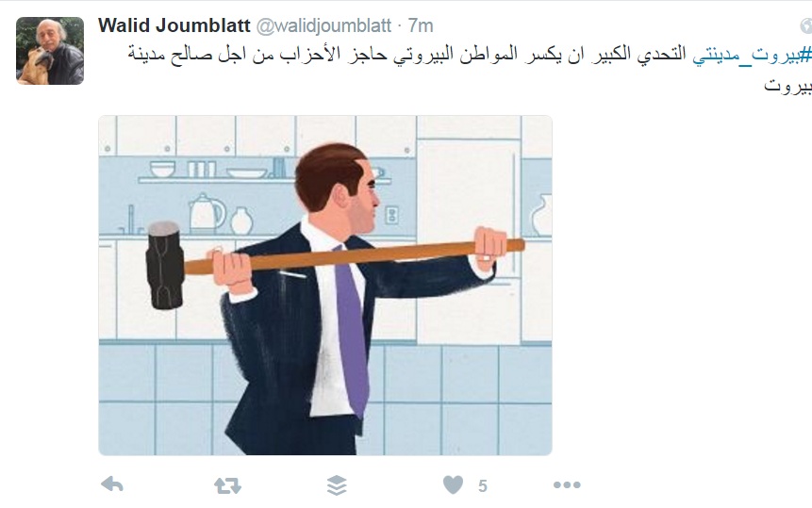Open the three-dot More options menu
This screenshot has width=812, height=508.
pyautogui.click(x=567, y=484)
